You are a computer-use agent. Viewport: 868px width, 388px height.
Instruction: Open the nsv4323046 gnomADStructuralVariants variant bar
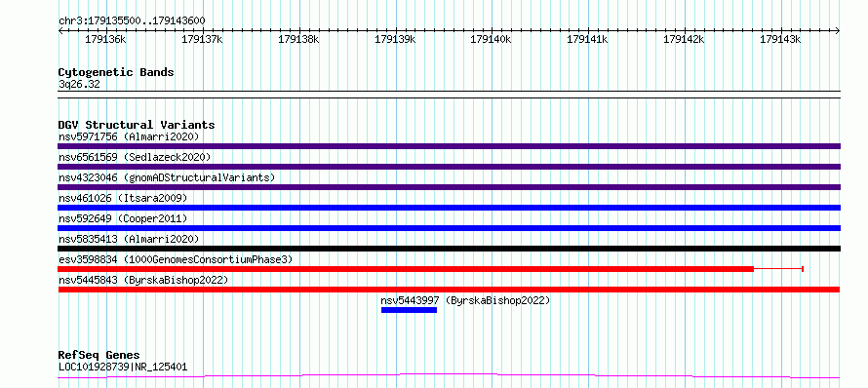pos(449,187)
